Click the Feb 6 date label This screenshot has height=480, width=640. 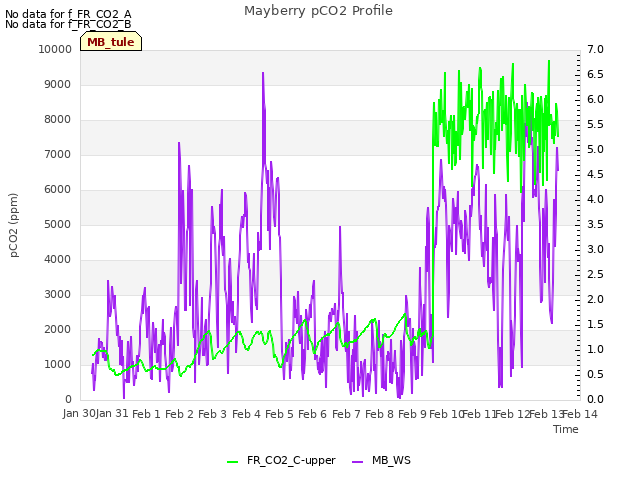click(x=312, y=414)
